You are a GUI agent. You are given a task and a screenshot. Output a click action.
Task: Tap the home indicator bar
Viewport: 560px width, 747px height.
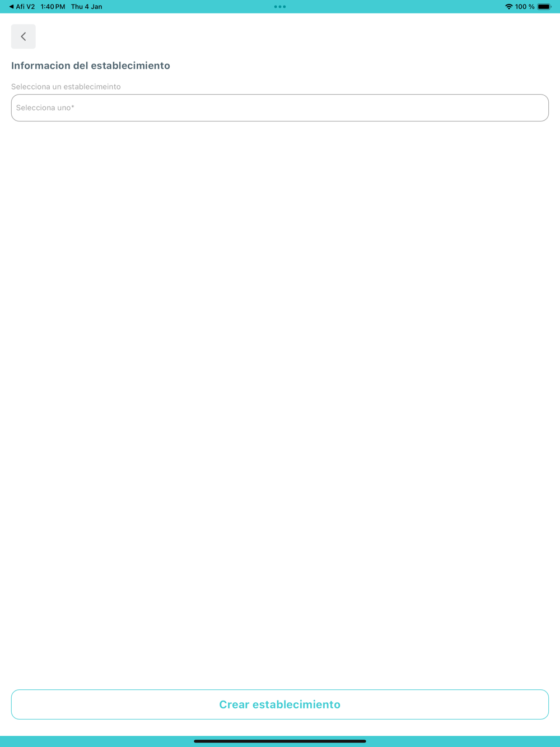280,741
